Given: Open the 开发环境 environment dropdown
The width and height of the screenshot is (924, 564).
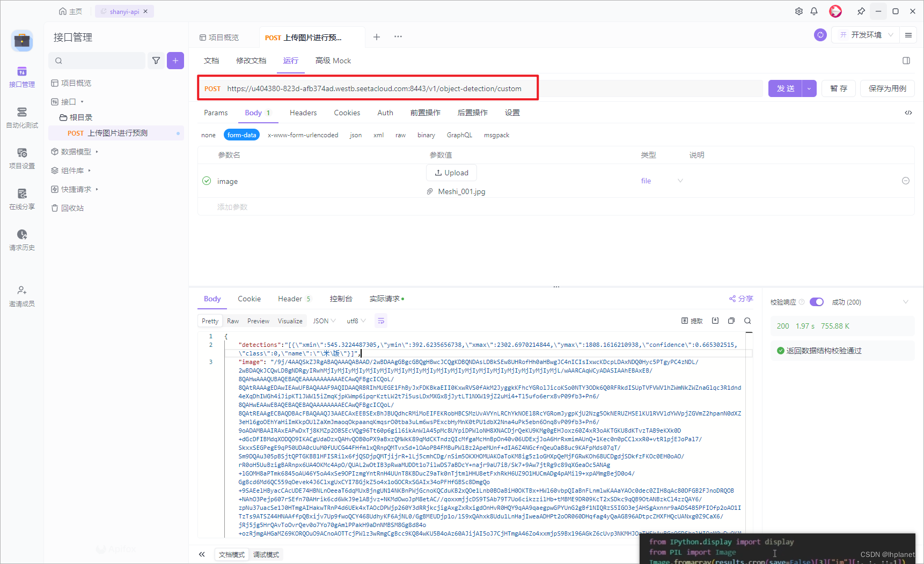Looking at the screenshot, I should tap(866, 35).
